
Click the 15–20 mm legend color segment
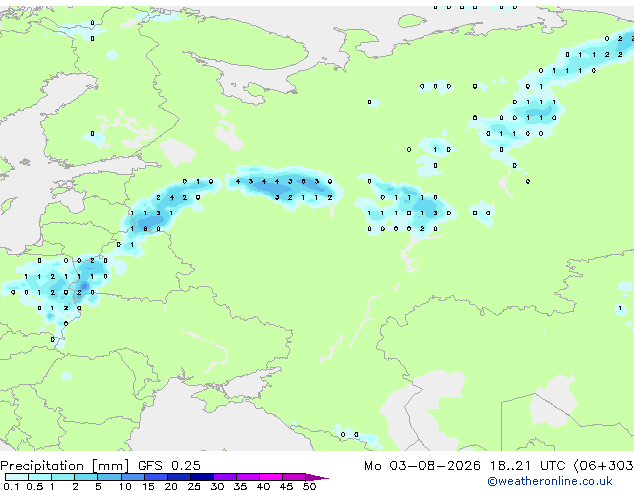coord(155,477)
